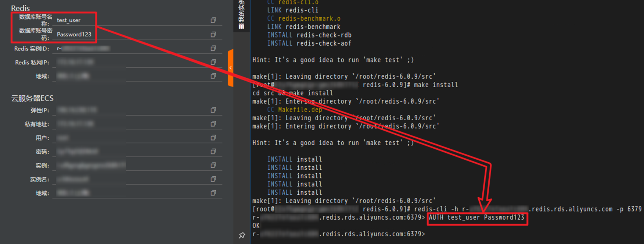Click the 'OK' response in terminal

[256, 226]
